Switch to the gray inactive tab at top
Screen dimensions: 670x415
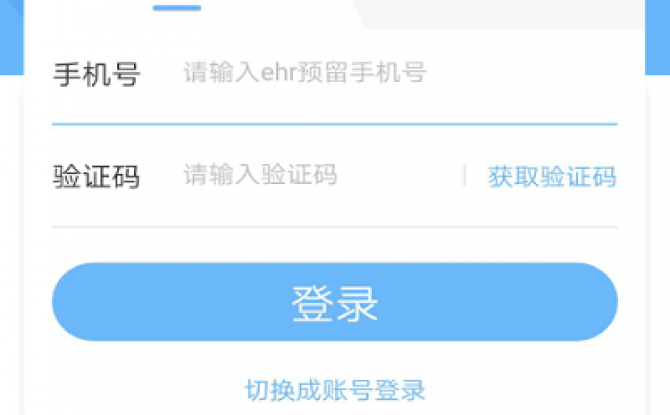(x=500, y=13)
